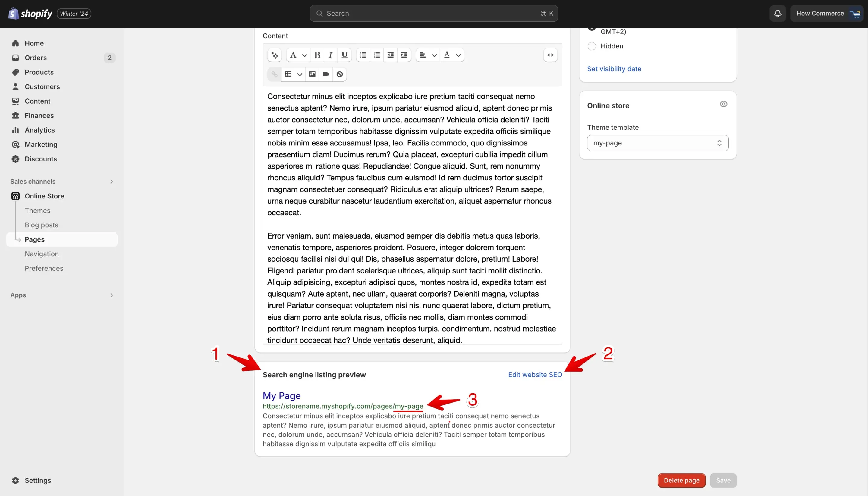Toggle bold formatting in editor

point(317,55)
